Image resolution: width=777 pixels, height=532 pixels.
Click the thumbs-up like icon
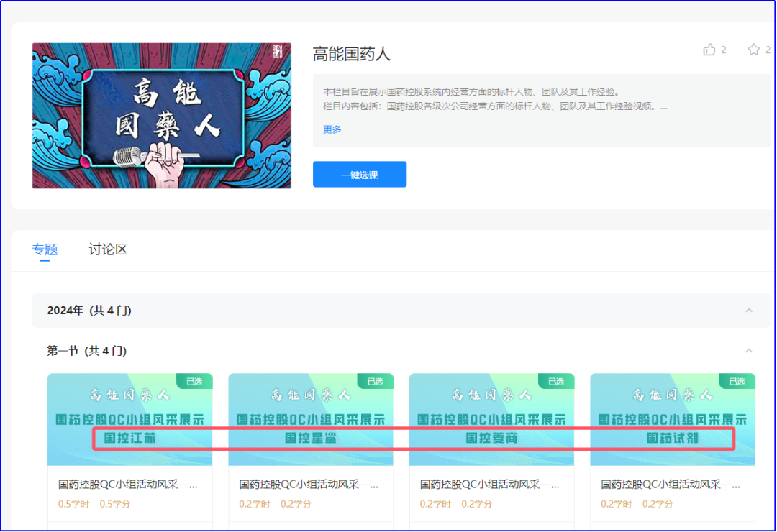[x=710, y=50]
